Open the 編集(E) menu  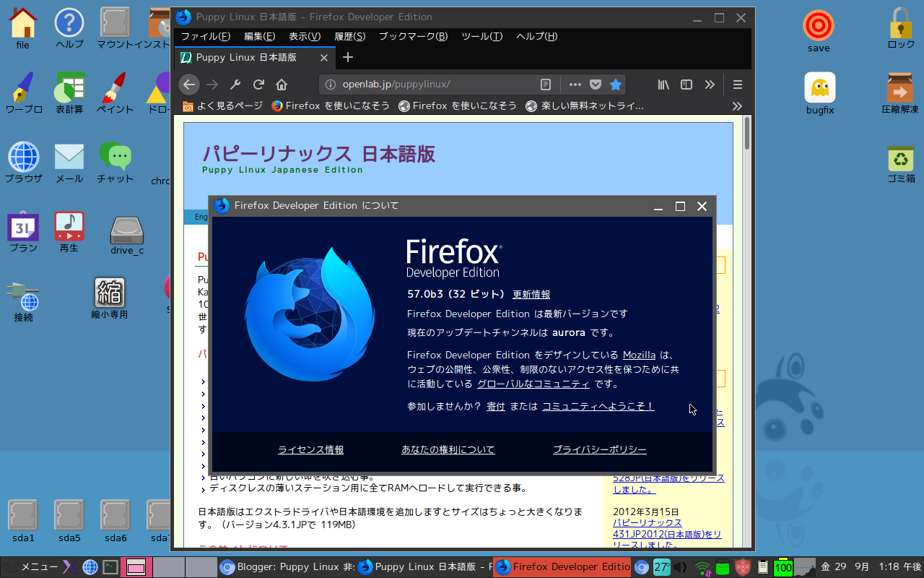tap(260, 36)
